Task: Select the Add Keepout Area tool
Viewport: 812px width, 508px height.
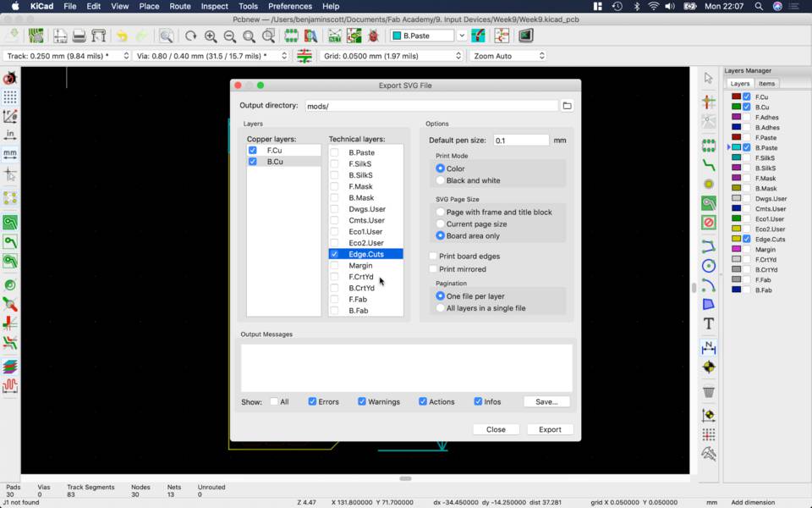Action: [709, 223]
